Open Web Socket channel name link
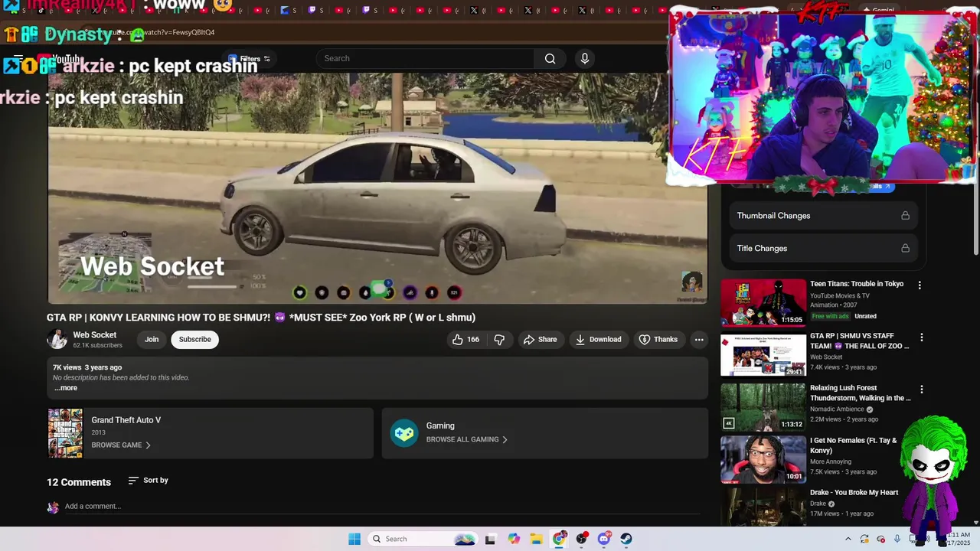 coord(95,334)
